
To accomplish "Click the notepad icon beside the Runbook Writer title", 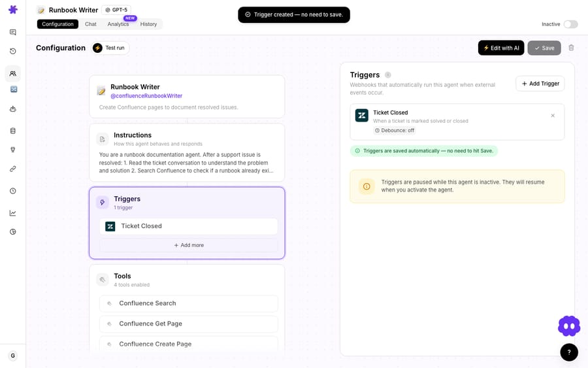I will [x=41, y=10].
